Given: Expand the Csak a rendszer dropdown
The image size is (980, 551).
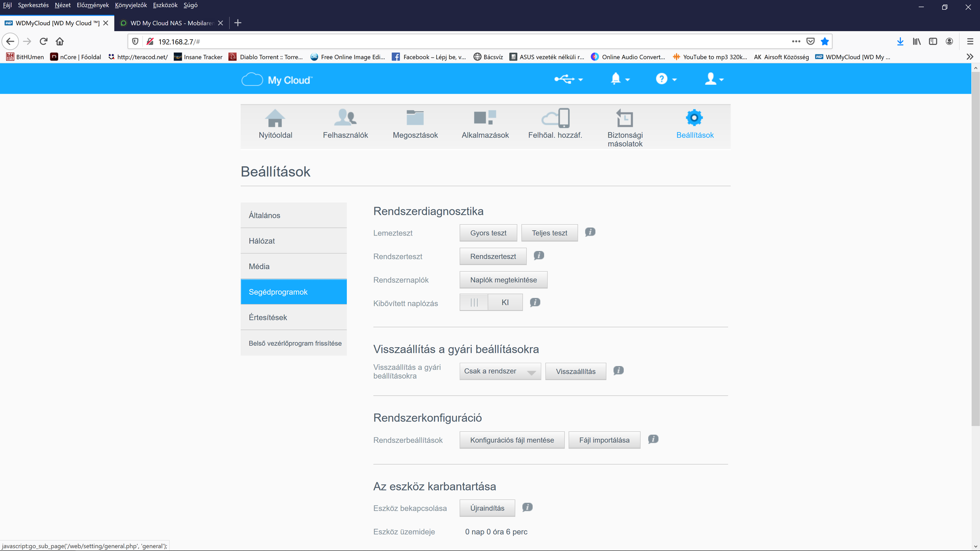Looking at the screenshot, I should [x=500, y=371].
